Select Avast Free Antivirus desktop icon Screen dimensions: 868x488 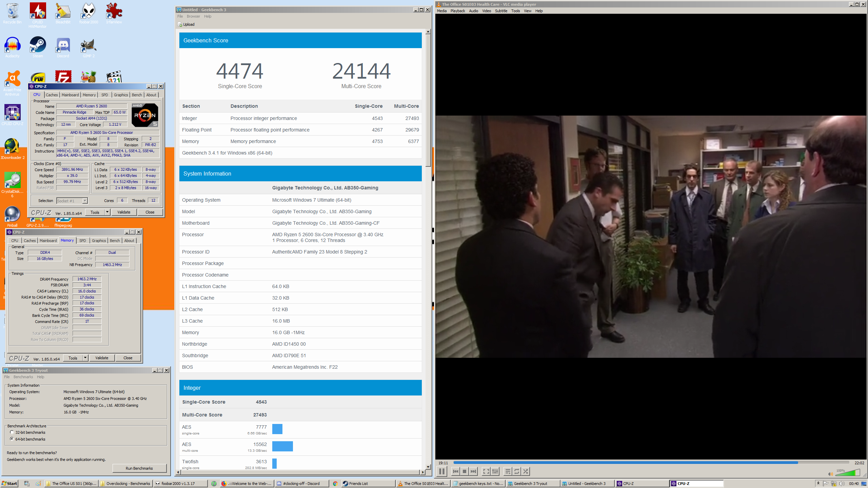[x=12, y=83]
